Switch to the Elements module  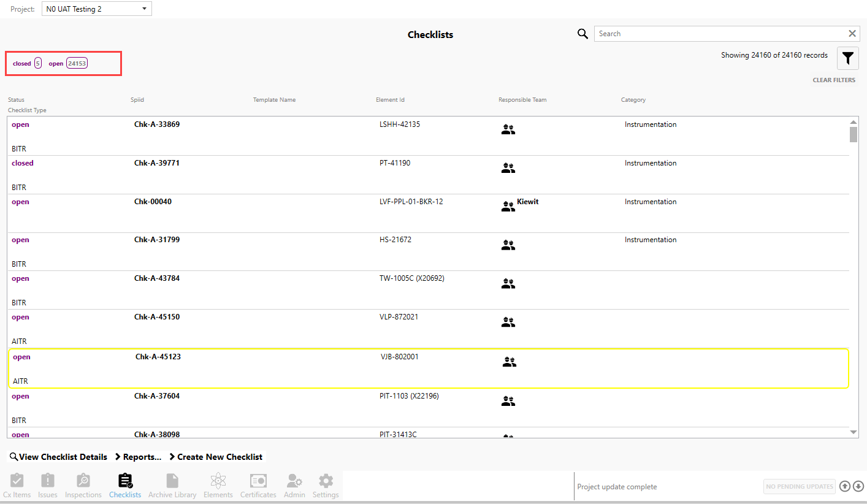point(218,486)
